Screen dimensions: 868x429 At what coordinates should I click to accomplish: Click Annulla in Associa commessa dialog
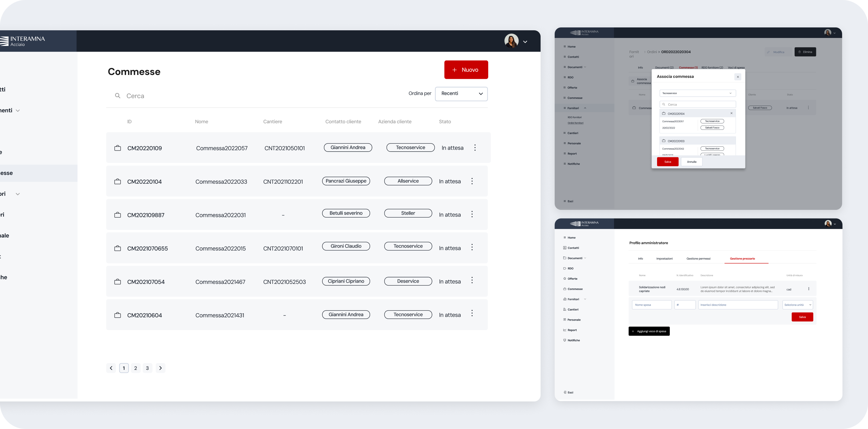pyautogui.click(x=692, y=162)
